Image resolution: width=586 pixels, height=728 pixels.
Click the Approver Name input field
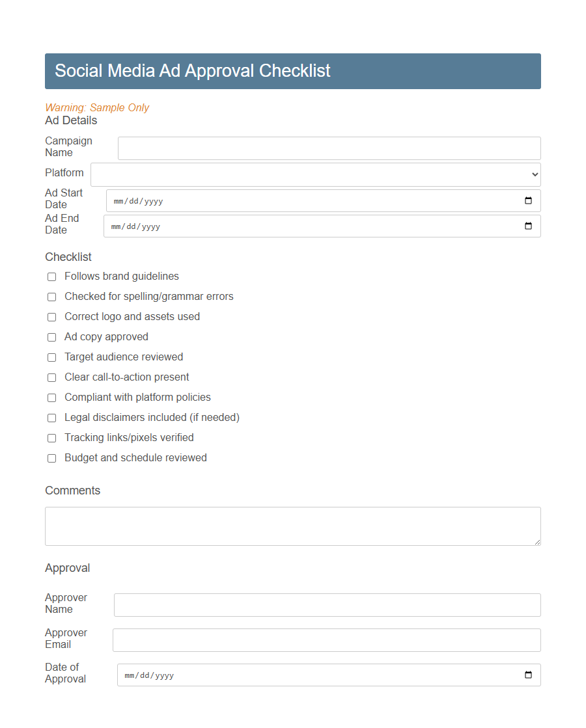[x=327, y=605]
